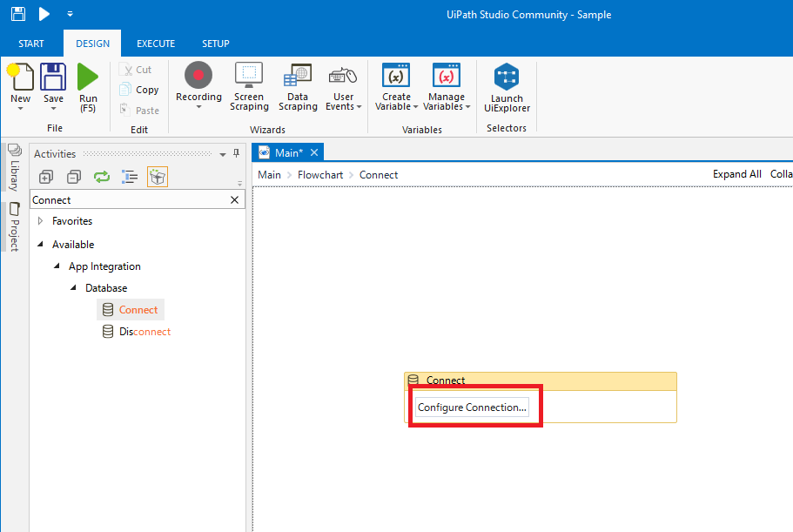Image resolution: width=793 pixels, height=532 pixels.
Task: Collapse the App Integration node
Action: point(57,266)
